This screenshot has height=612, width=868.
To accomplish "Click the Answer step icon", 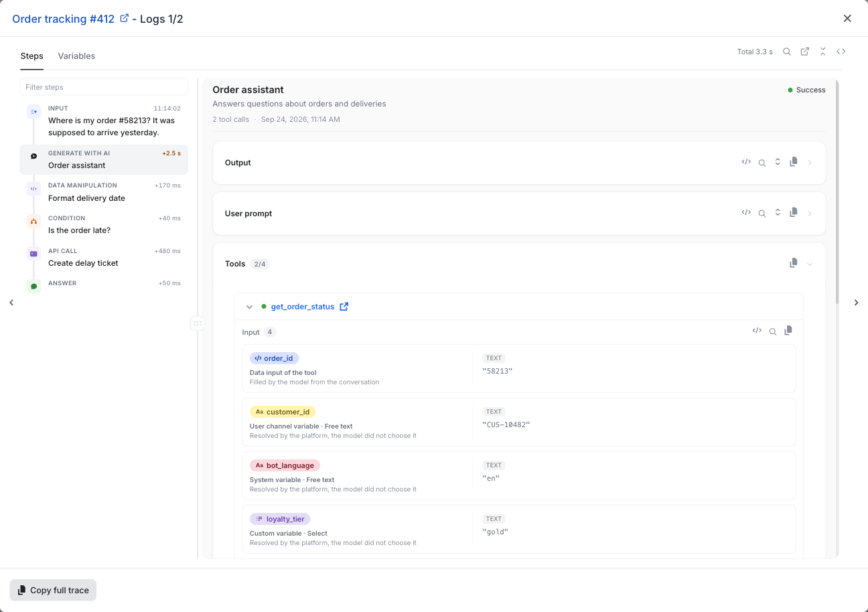I will click(x=33, y=286).
